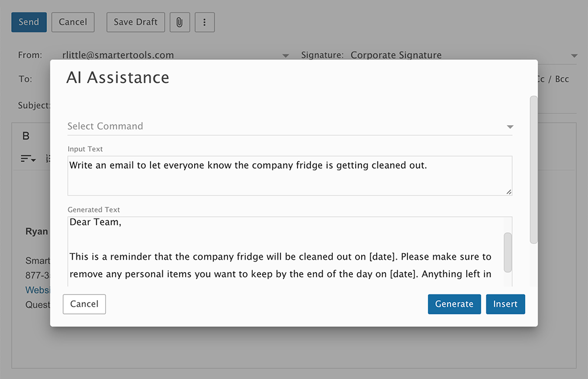Click the blue Send button

coord(29,22)
